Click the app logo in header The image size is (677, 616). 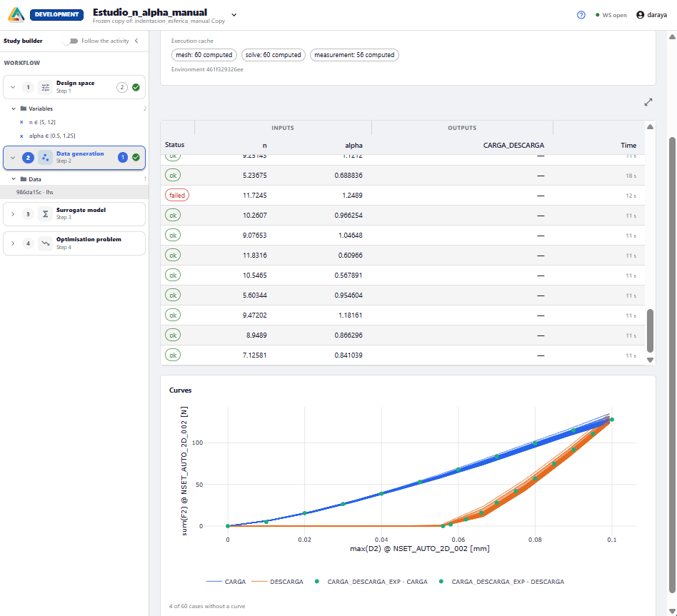(x=16, y=15)
